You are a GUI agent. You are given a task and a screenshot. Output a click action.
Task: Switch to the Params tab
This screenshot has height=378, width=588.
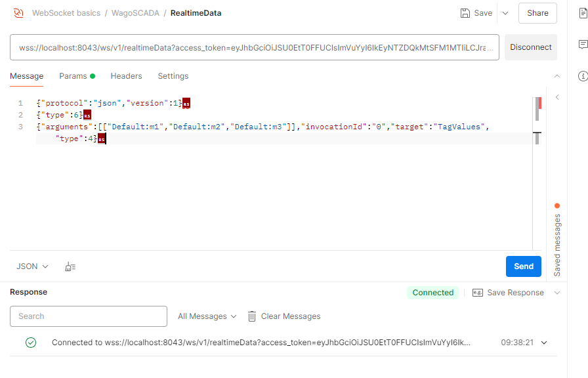pos(73,76)
